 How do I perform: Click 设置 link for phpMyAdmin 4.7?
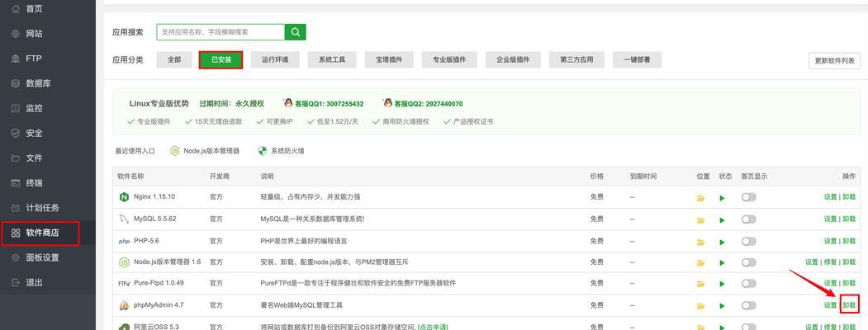(830, 305)
